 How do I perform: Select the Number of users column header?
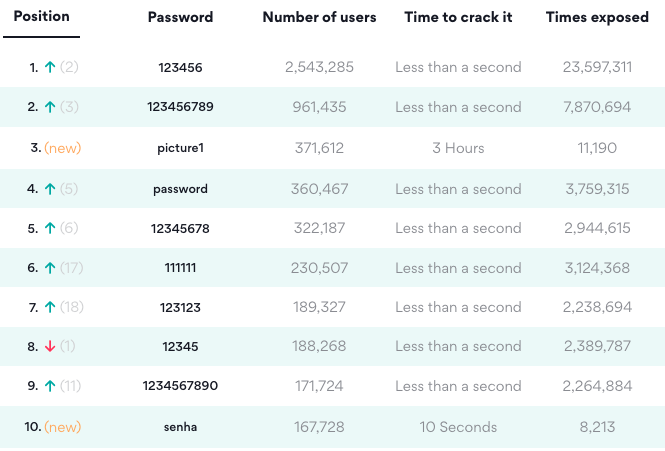click(x=319, y=17)
